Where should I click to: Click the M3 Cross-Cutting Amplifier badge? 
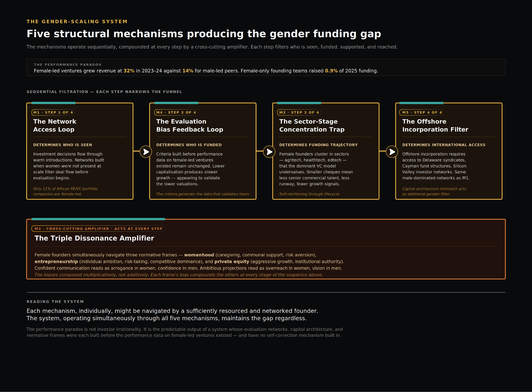coord(98,229)
